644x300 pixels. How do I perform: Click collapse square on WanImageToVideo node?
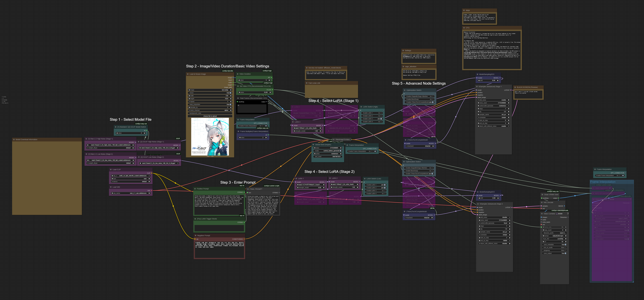tap(334, 140)
